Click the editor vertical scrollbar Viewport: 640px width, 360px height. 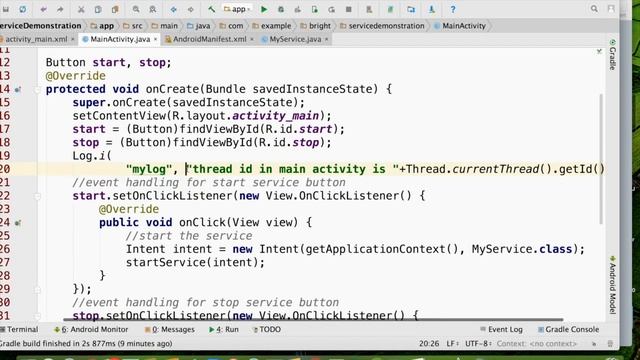pos(601,159)
